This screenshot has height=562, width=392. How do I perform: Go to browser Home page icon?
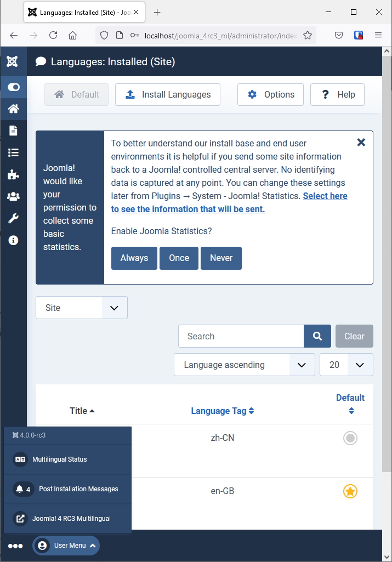pos(73,35)
